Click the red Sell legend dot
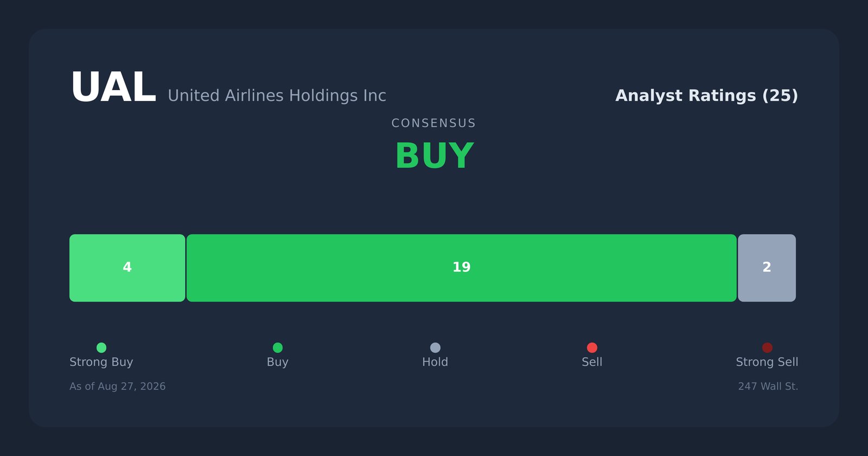Image resolution: width=868 pixels, height=456 pixels. coord(592,347)
